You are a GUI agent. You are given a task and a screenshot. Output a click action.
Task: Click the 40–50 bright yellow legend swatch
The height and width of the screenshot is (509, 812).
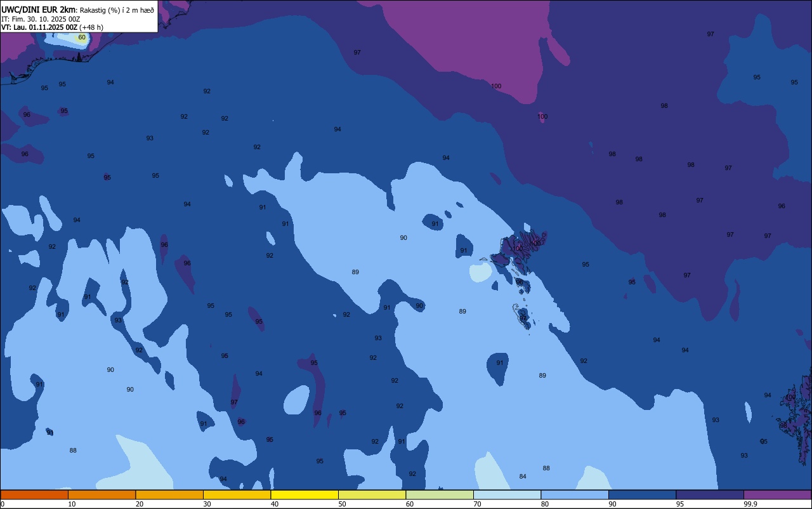(304, 494)
